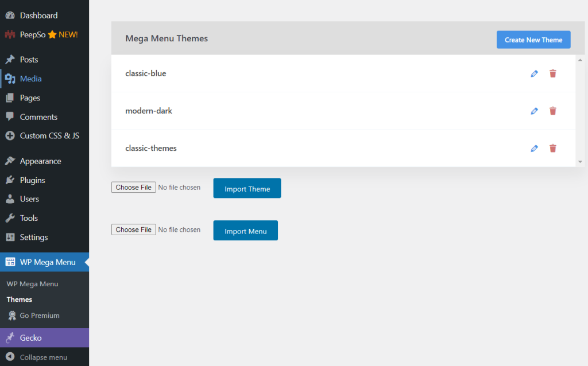Screen dimensions: 588x366
Task: Open the Gecko menu item
Action: pyautogui.click(x=45, y=337)
